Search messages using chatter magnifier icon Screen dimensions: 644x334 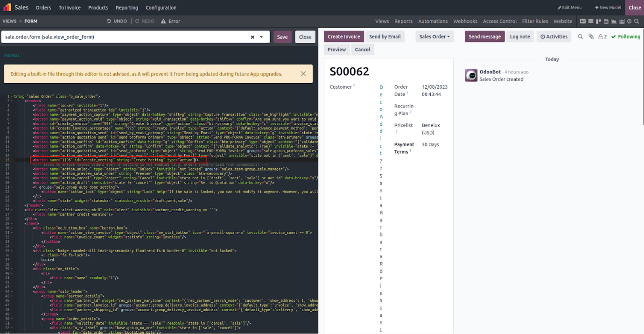581,36
